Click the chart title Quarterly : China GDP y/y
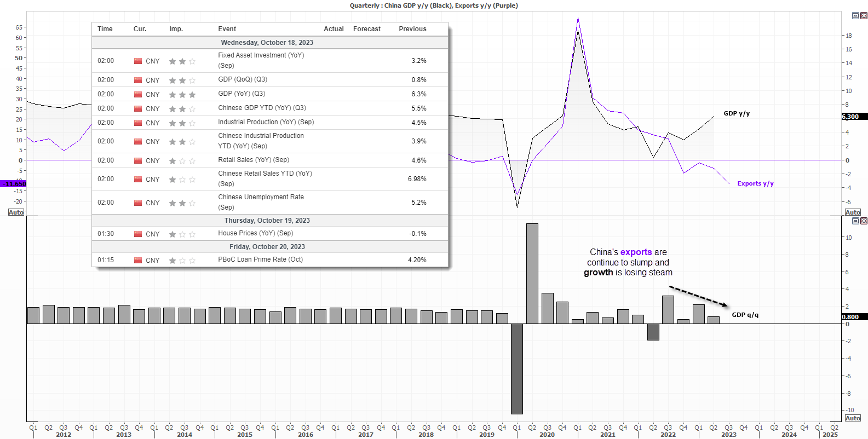Viewport: 868px width, 439px height. (x=434, y=5)
